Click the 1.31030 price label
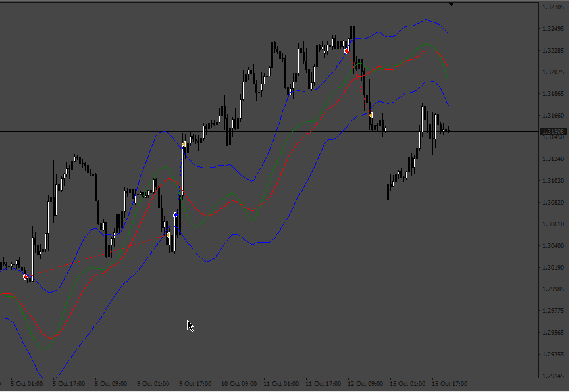 pos(553,181)
